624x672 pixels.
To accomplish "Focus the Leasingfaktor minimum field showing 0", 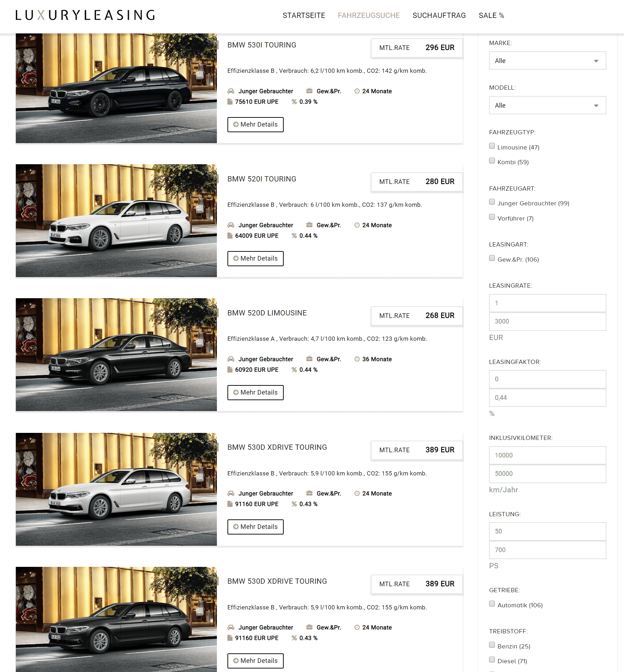I will pos(547,379).
